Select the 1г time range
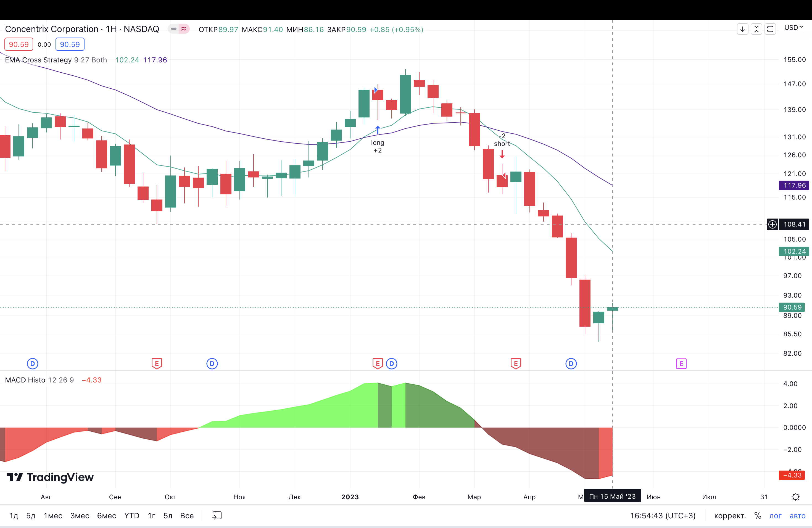Screen dimensions: 812x528 click(x=151, y=515)
